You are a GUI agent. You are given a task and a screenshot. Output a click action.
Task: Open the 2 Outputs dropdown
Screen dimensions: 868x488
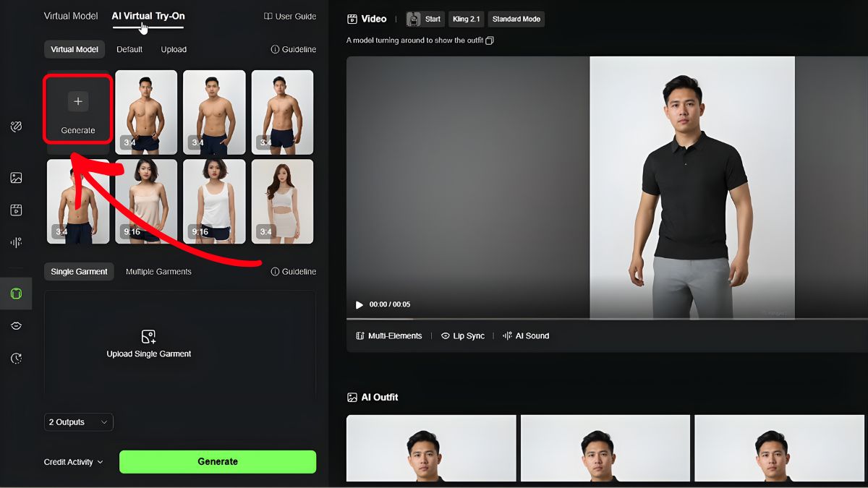coord(78,421)
